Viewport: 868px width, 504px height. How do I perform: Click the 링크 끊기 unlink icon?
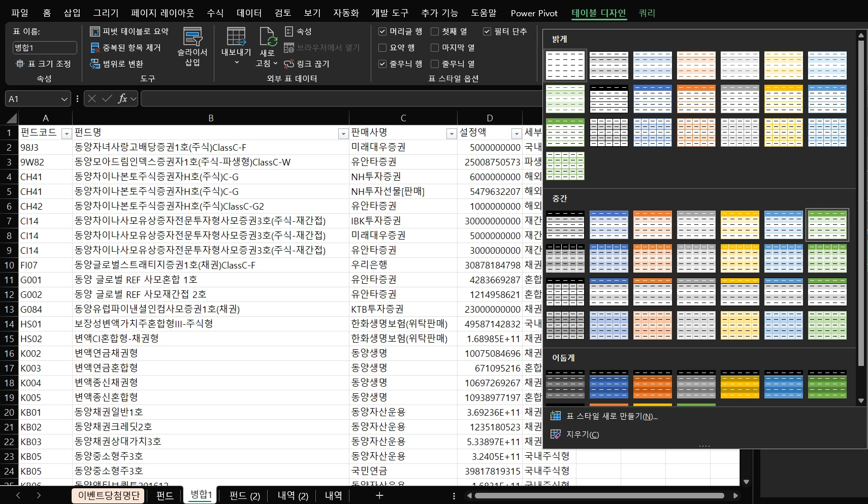point(289,64)
